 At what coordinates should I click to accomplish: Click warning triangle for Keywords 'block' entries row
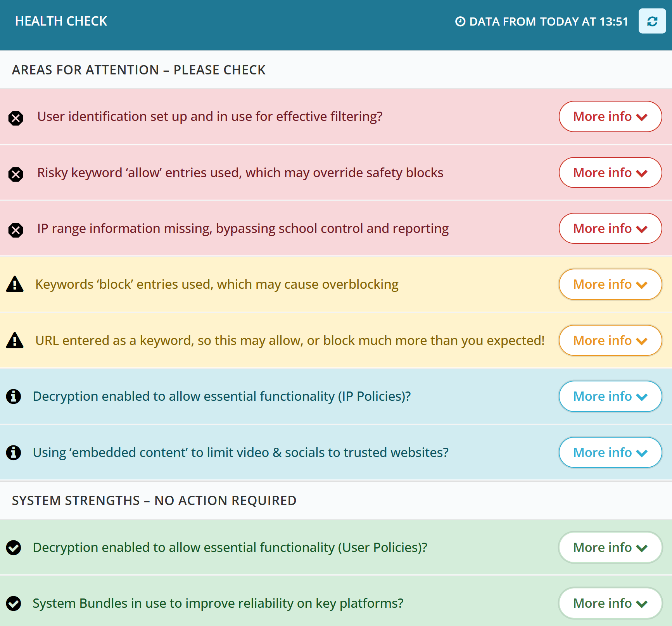15,284
